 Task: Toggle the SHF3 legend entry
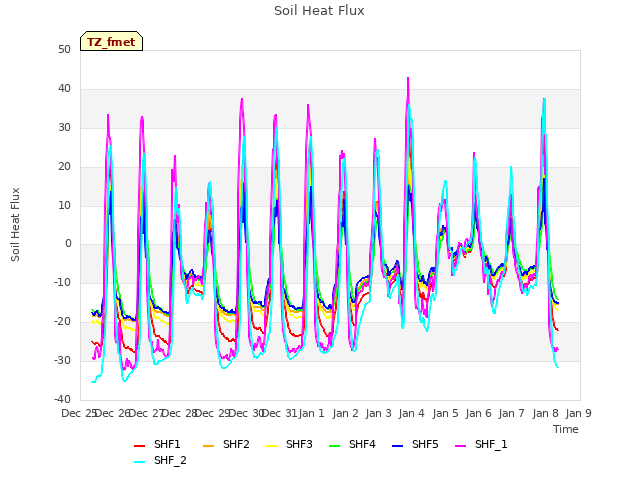tap(289, 444)
